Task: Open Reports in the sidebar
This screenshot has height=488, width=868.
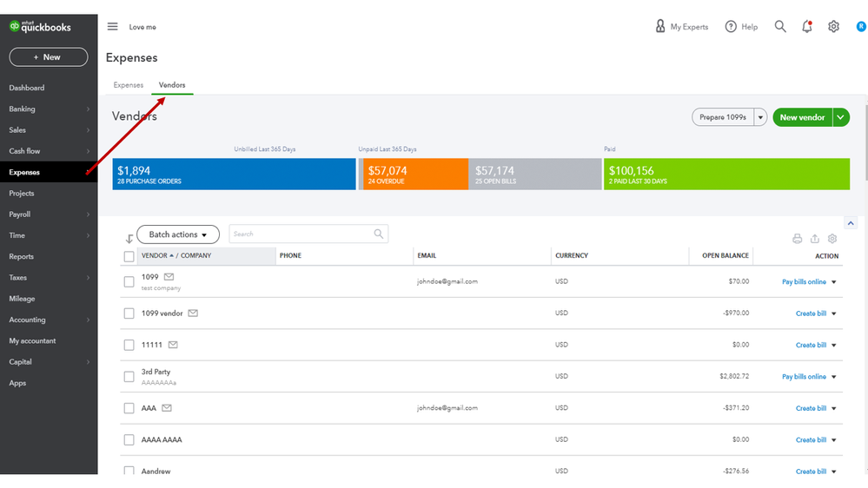Action: 22,257
